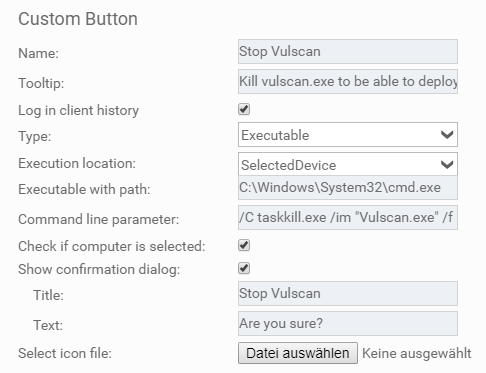Open the Type dropdown showing Executable
This screenshot has width=486, height=373.
click(x=348, y=135)
